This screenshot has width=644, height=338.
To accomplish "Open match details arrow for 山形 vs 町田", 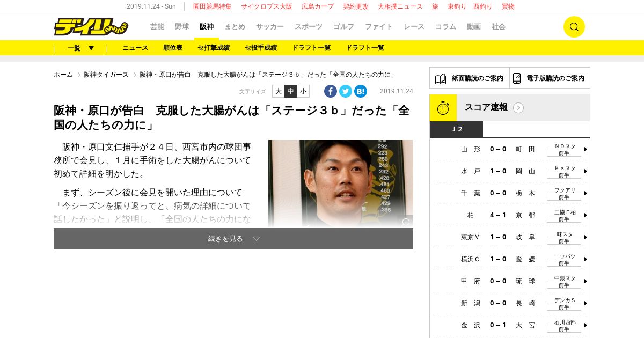I will pyautogui.click(x=586, y=149).
